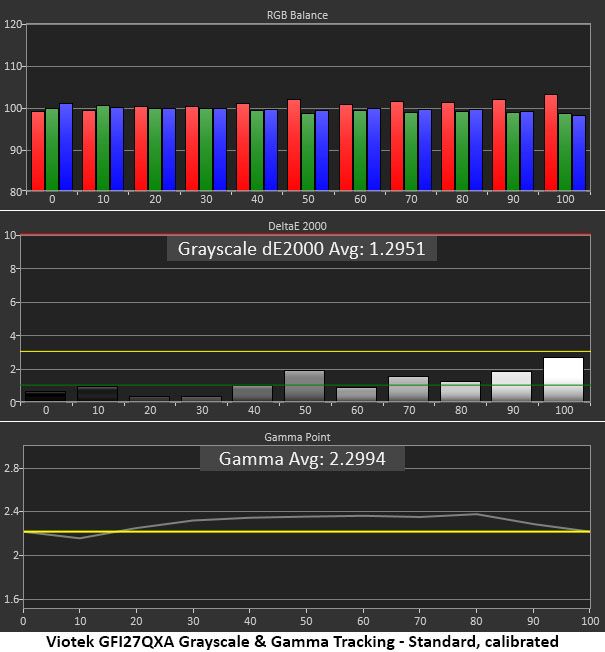
Task: Click the 10 label atop the DeltaE y-axis
Action: (10, 235)
